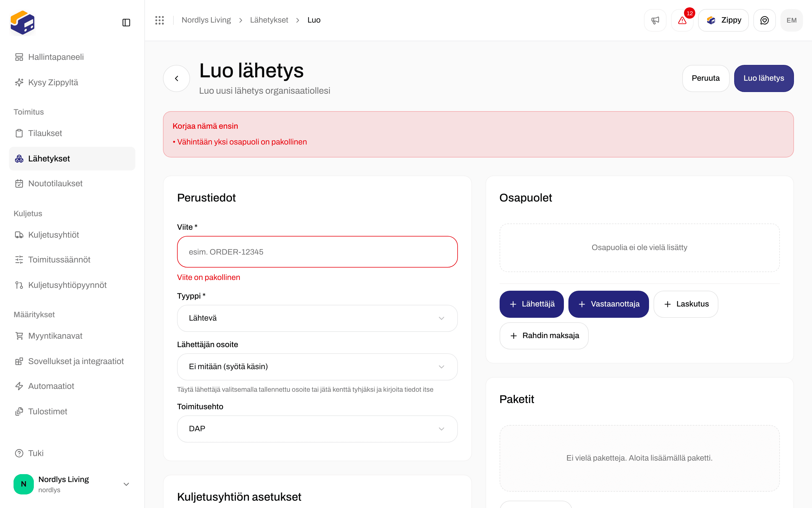Open Hallintapaneeli dashboard
This screenshot has height=508, width=812.
coord(72,57)
